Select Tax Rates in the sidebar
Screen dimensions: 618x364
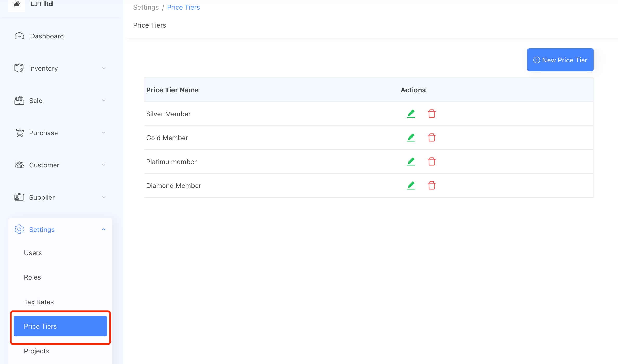point(38,302)
